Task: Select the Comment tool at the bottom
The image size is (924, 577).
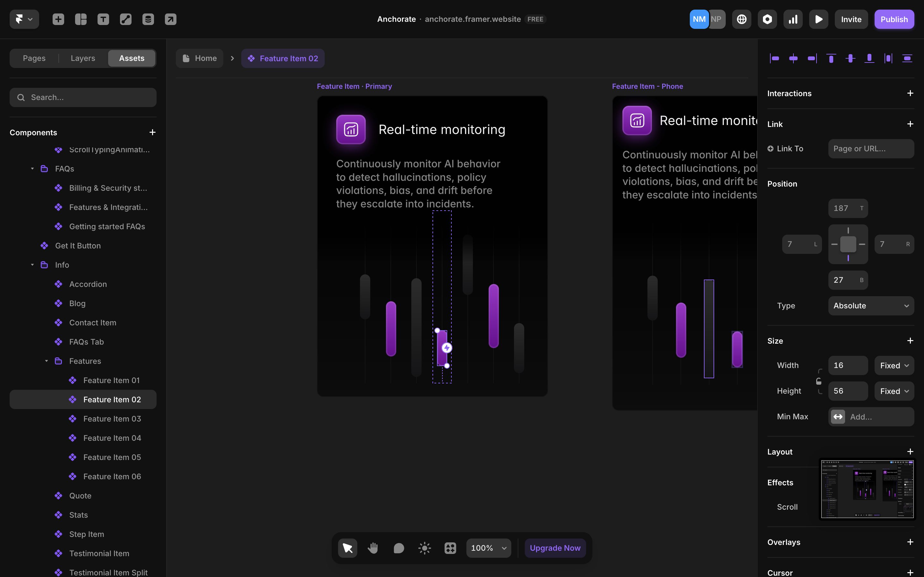Action: coord(398,548)
